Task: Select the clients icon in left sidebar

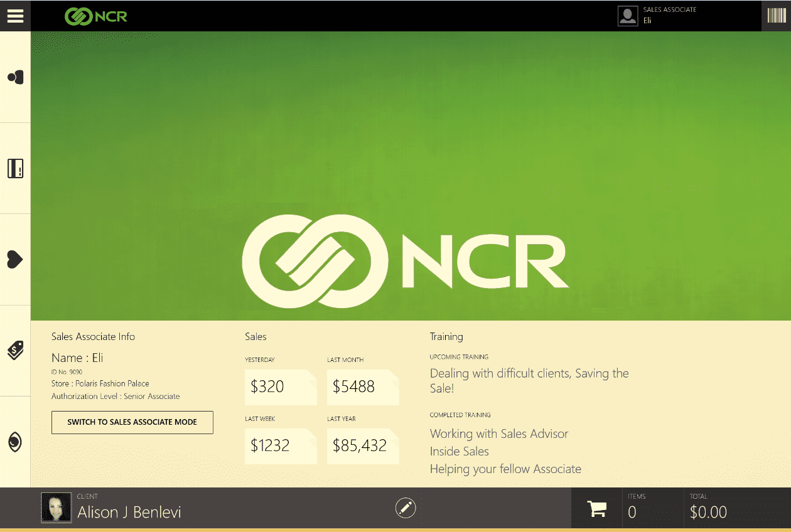Action: click(x=15, y=77)
